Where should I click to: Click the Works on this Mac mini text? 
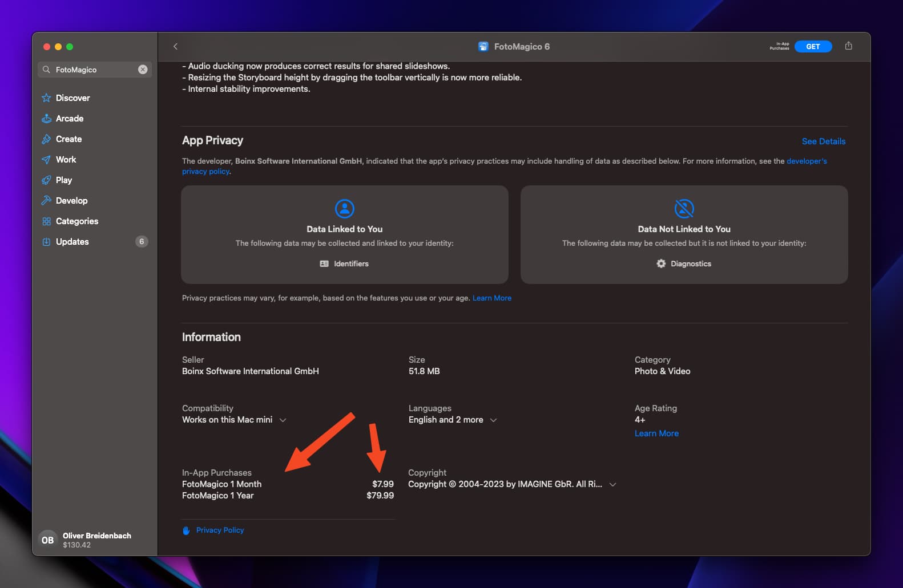(227, 420)
